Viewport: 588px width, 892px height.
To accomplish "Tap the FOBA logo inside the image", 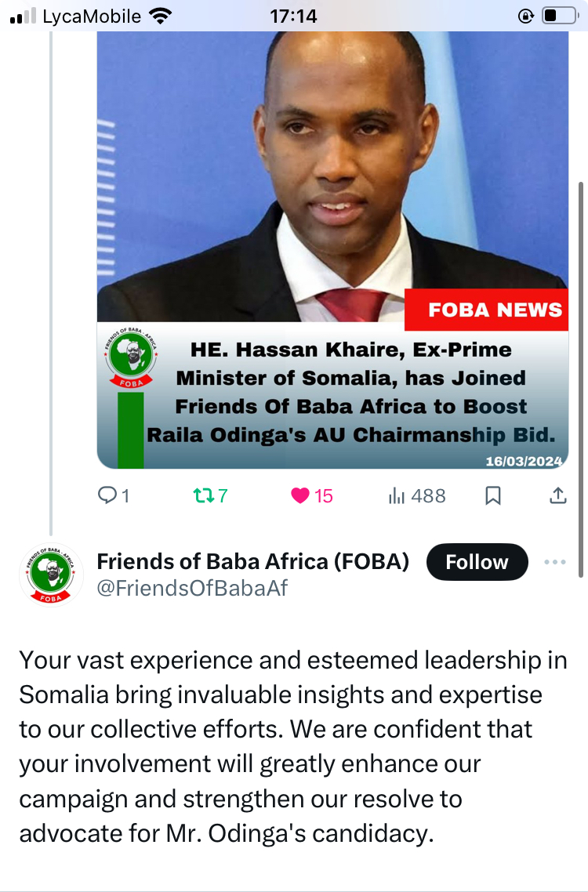I will 132,358.
